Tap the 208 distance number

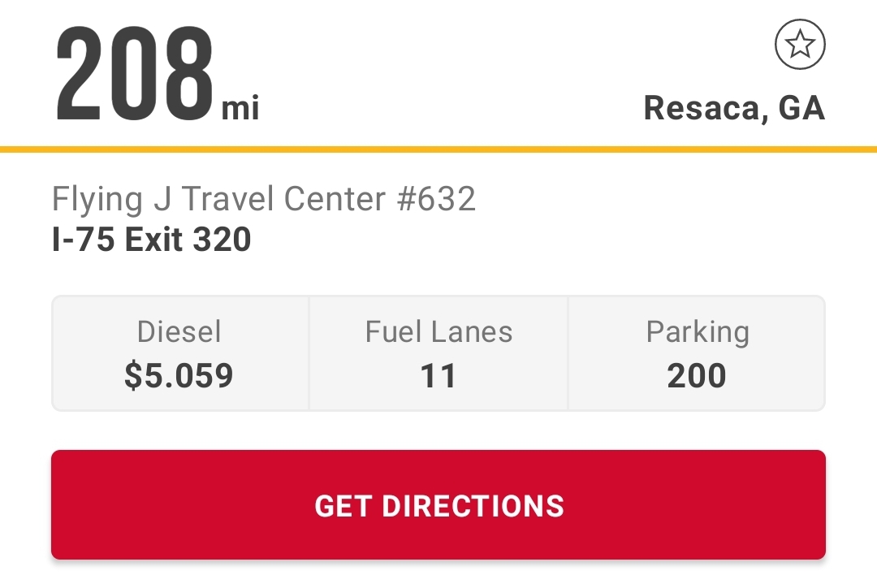pos(135,71)
